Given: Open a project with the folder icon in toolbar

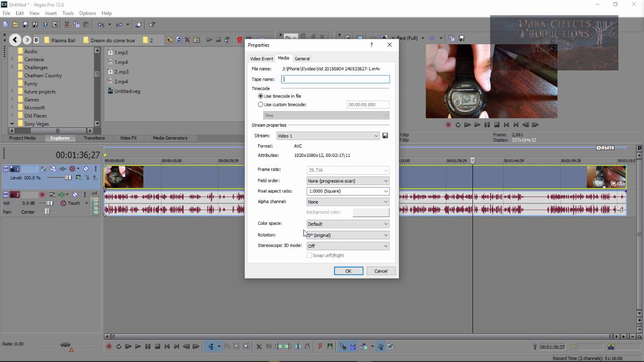Looking at the screenshot, I should pyautogui.click(x=16, y=24).
